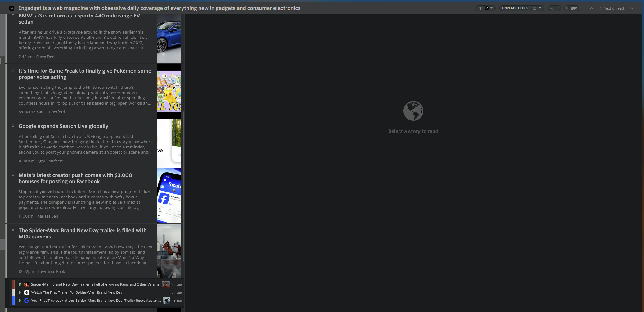Open the feed options dropdown with Engadget logo

tap(486, 8)
